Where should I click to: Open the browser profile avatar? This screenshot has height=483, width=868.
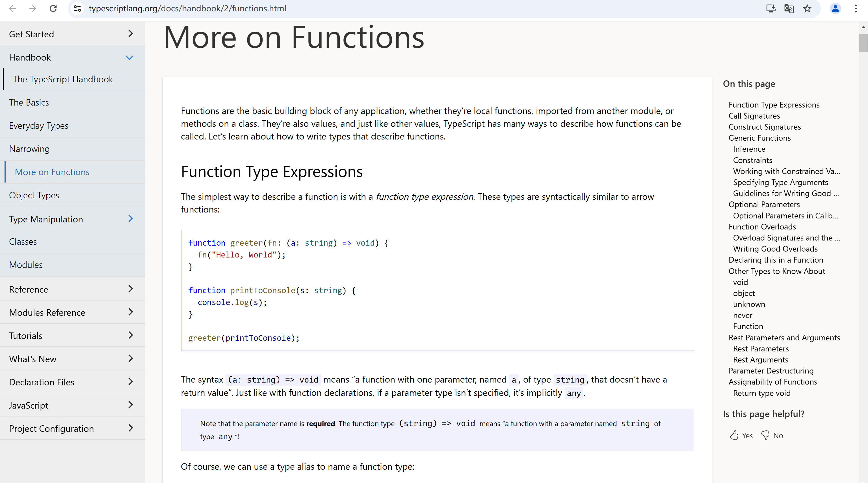pyautogui.click(x=835, y=8)
